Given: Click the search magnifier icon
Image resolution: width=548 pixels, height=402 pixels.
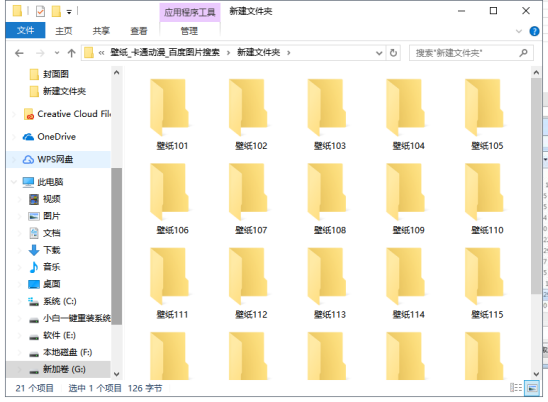Looking at the screenshot, I should [523, 53].
